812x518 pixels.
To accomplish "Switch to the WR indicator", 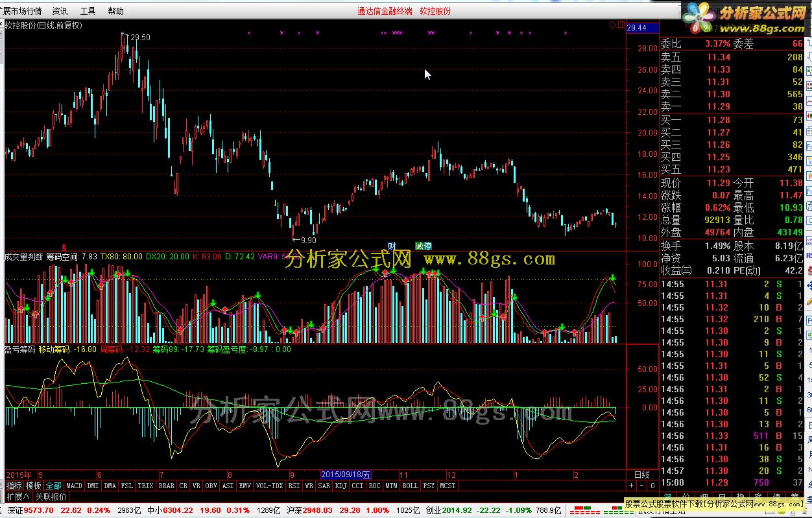I will tap(309, 486).
